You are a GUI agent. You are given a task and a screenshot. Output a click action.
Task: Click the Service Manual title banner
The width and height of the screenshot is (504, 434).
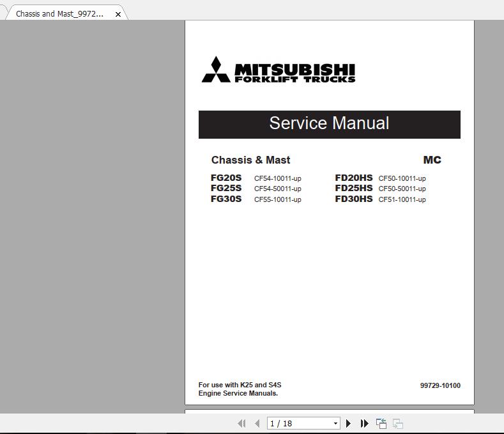pyautogui.click(x=329, y=125)
